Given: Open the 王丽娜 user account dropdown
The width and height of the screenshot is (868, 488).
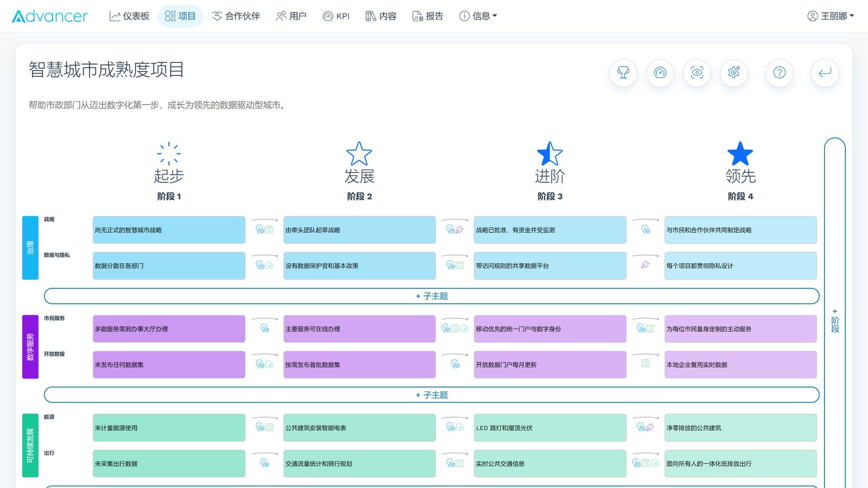Looking at the screenshot, I should coord(831,16).
